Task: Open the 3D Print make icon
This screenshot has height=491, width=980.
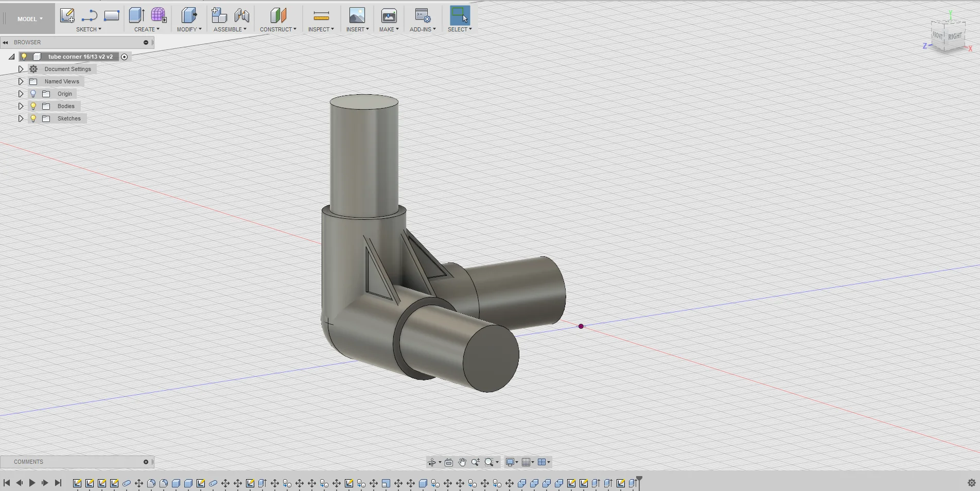Action: (389, 15)
